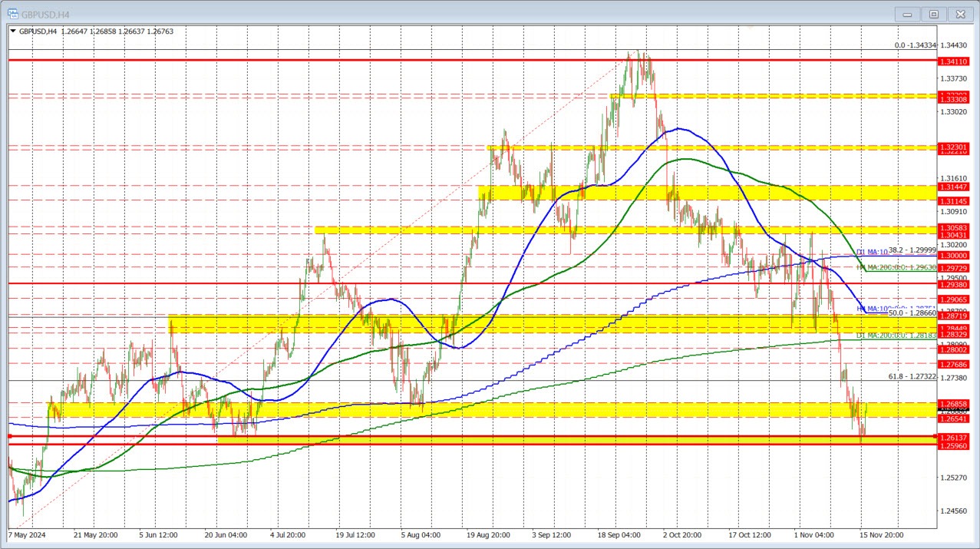This screenshot has height=549, width=980.
Task: Select the red 1.28002 price label
Action: [955, 349]
